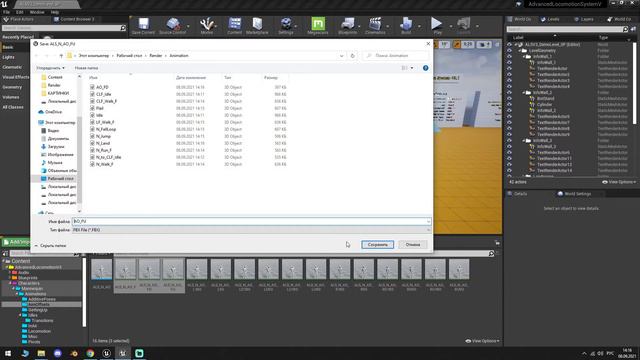Toggle visibility of InfoWall_1 folder
The width and height of the screenshot is (640, 360).
(x=509, y=57)
